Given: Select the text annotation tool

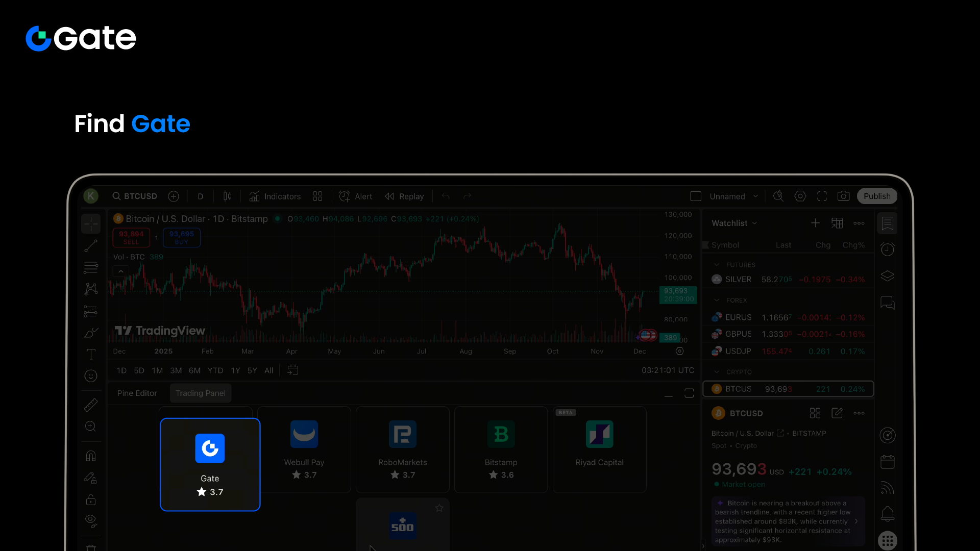Looking at the screenshot, I should pyautogui.click(x=91, y=354).
